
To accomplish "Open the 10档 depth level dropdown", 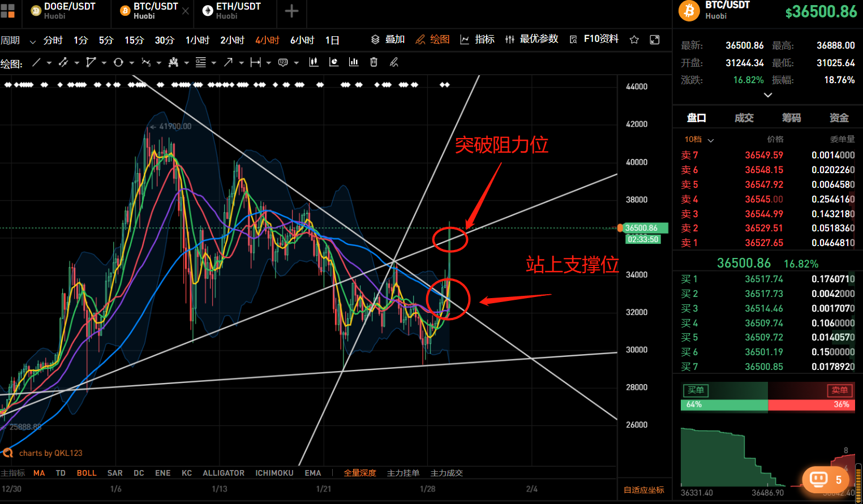I will (698, 139).
